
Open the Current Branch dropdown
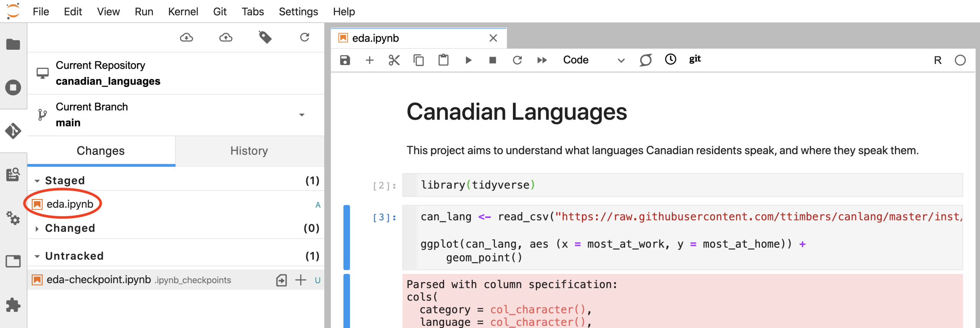click(x=302, y=115)
